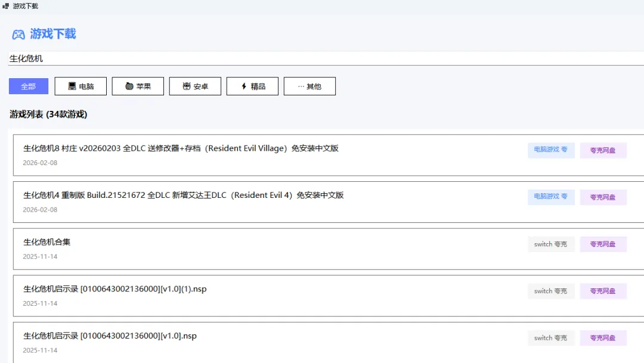Select the 全部 filter tab

(29, 86)
